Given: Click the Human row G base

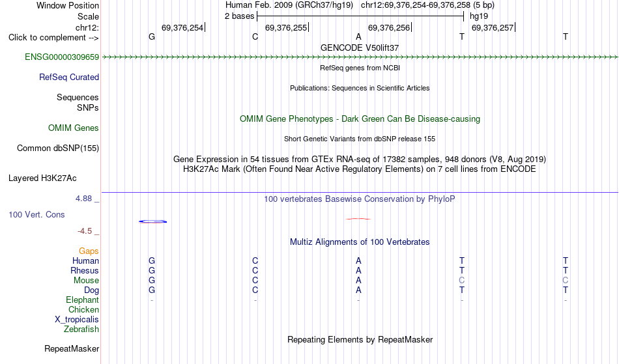Looking at the screenshot, I should coord(152,261).
